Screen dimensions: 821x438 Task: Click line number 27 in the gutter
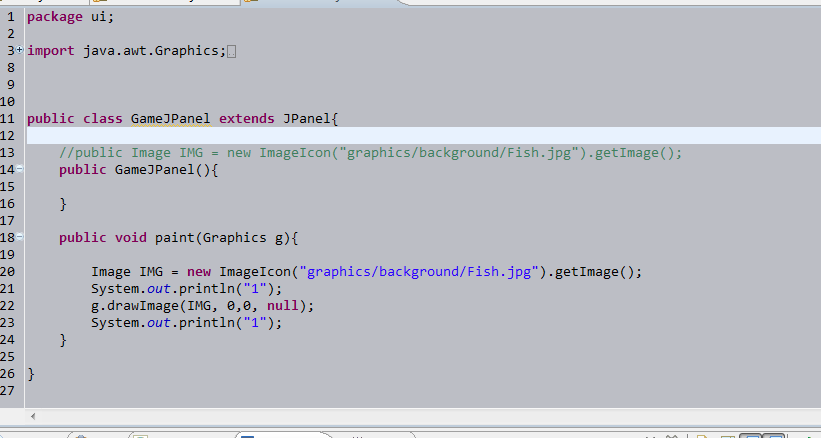click(7, 390)
